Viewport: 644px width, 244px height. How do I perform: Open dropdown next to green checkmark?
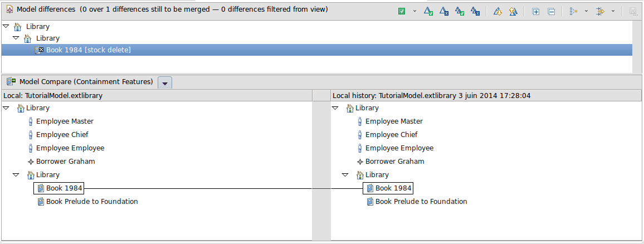pyautogui.click(x=414, y=11)
